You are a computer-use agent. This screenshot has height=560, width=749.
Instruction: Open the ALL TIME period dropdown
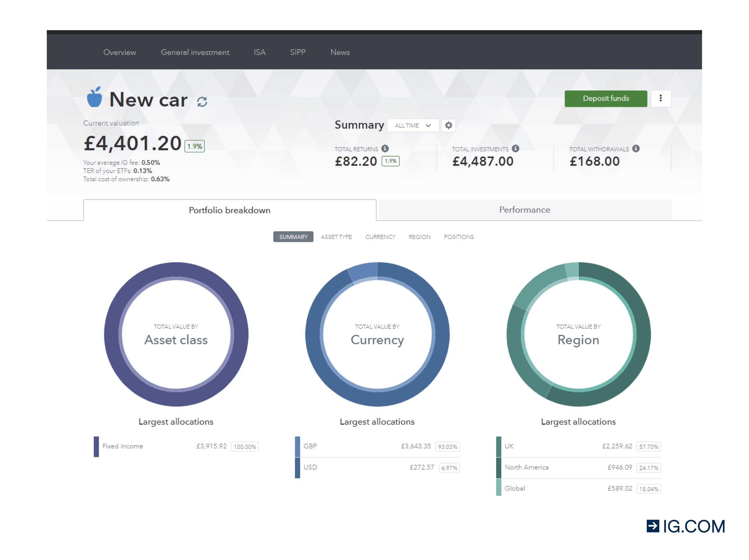(x=413, y=126)
